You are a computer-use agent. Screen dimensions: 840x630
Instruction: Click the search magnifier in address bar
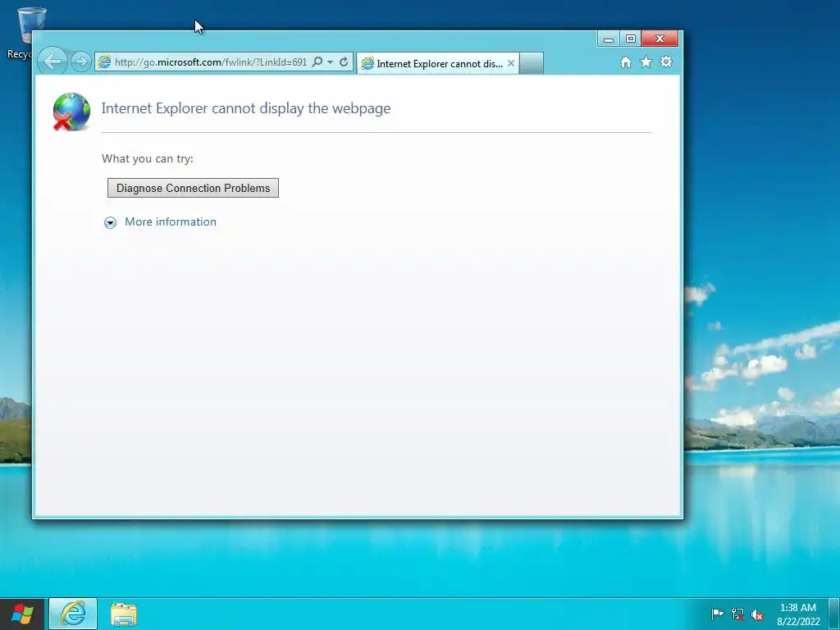coord(317,62)
